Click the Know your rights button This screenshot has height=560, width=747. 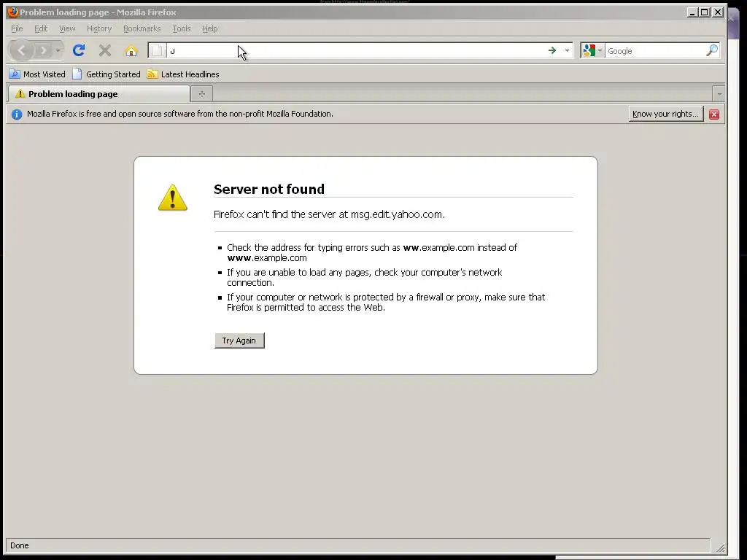(665, 114)
